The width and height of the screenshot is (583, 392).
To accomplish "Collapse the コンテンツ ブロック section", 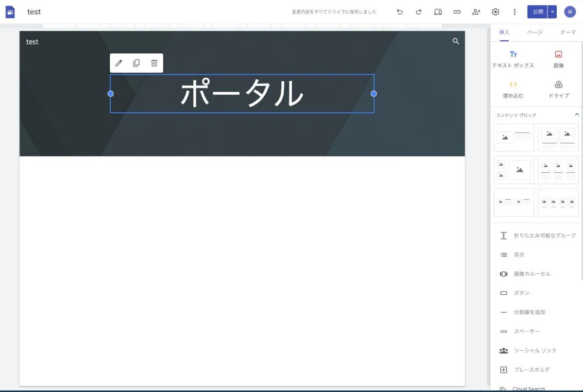I will point(577,115).
